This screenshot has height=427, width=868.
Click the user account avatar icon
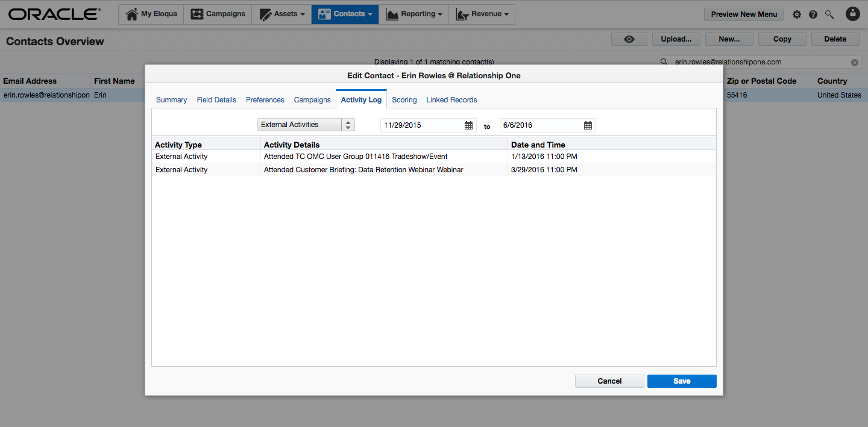click(x=852, y=14)
